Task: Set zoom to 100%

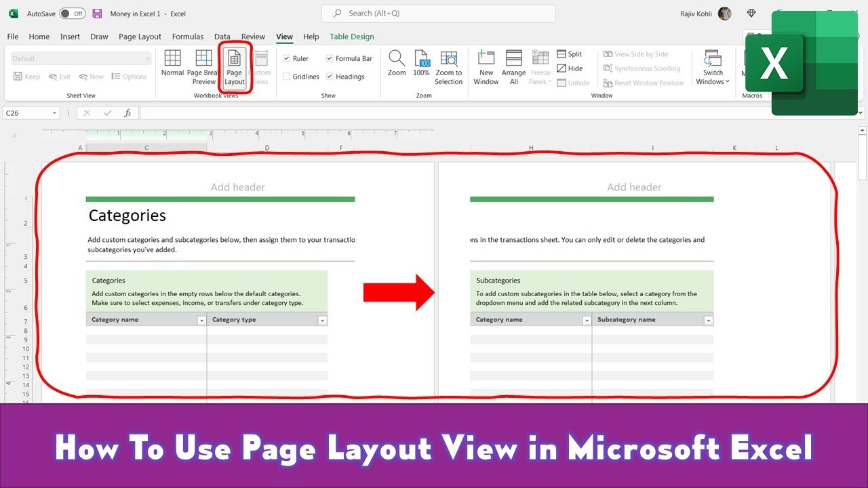Action: tap(421, 63)
